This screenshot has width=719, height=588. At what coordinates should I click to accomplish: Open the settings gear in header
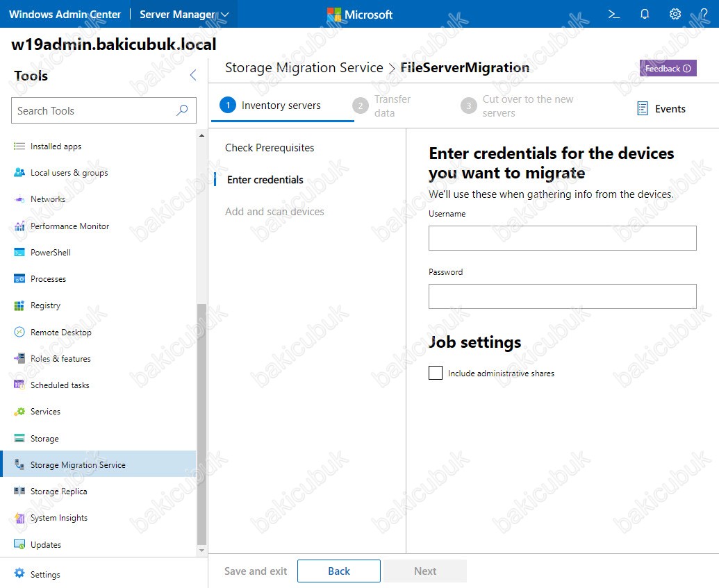click(x=675, y=14)
